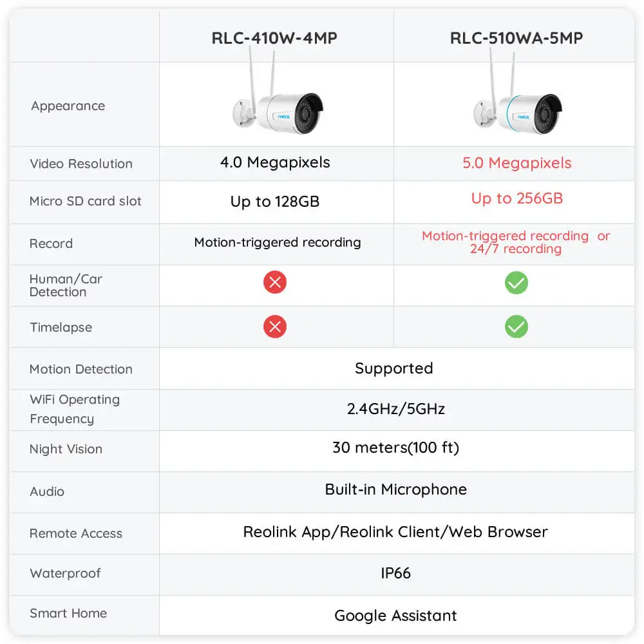Click the red Up to 256GB text

point(517,198)
